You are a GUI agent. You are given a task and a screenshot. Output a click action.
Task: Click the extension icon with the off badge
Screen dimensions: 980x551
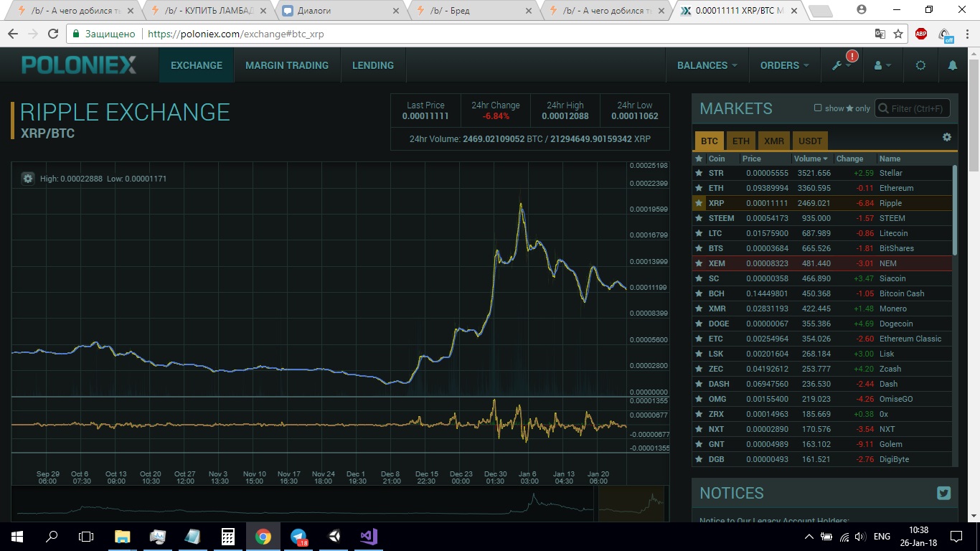click(946, 34)
